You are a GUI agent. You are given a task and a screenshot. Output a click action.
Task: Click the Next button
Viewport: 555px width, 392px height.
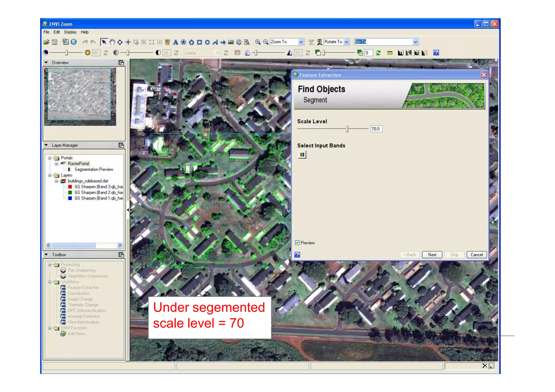click(x=432, y=255)
